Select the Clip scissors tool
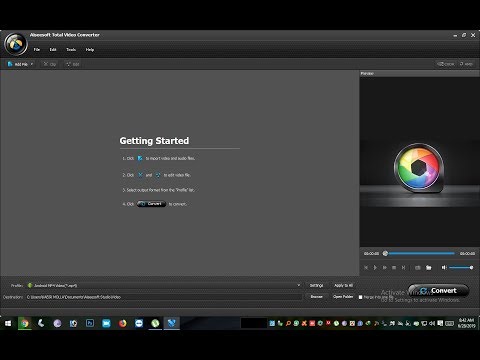 pyautogui.click(x=50, y=64)
